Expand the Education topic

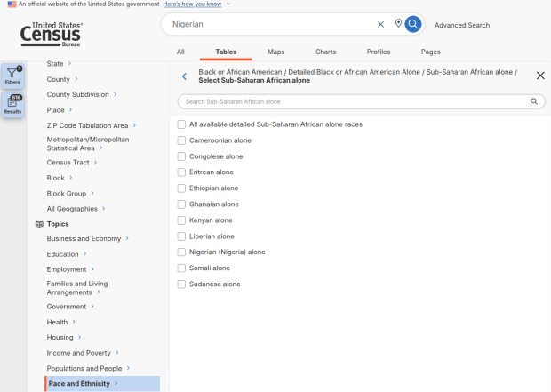coord(67,254)
